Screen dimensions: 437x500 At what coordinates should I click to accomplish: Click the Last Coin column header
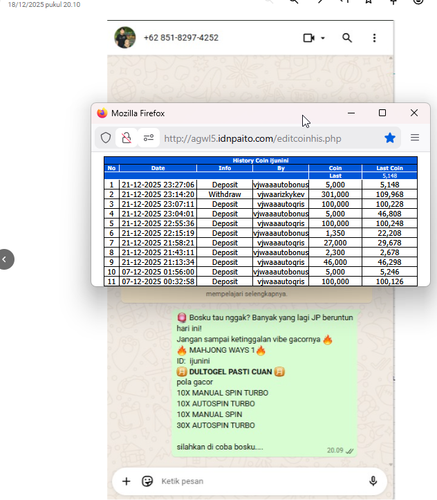(390, 168)
